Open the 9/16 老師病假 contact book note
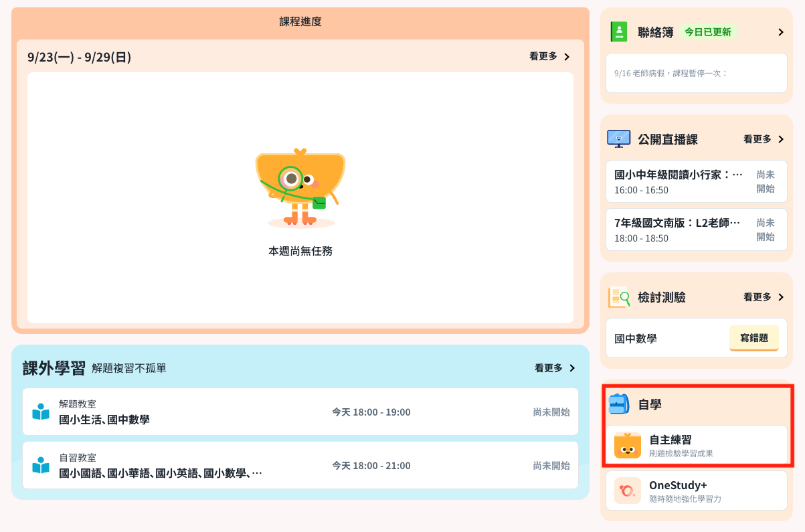Screen dimensions: 805x532 697,73
